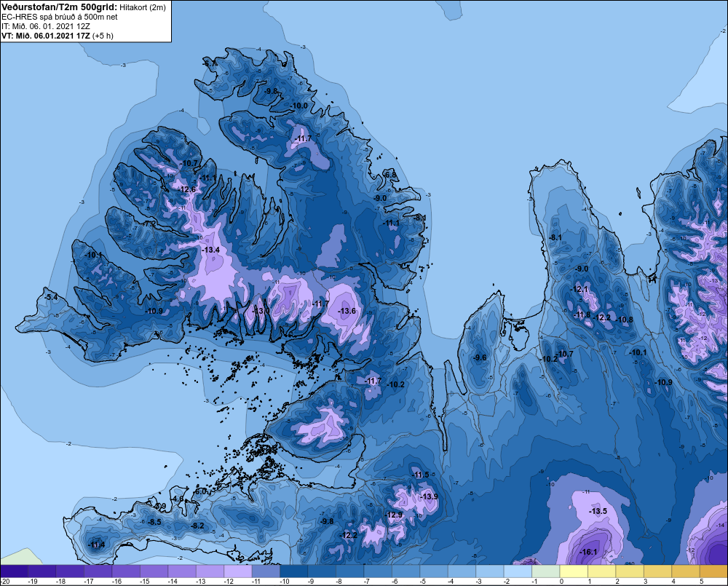Click the -13.5 temperature label

[x=598, y=511]
